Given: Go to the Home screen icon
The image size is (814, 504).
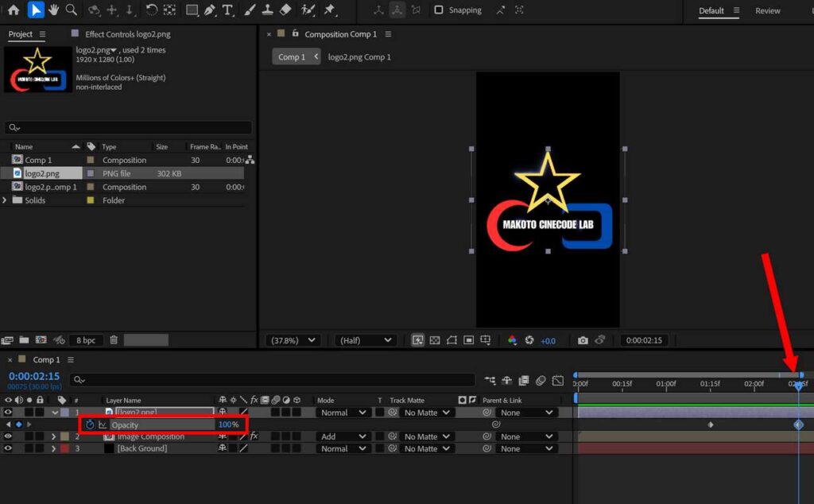Looking at the screenshot, I should pos(14,10).
